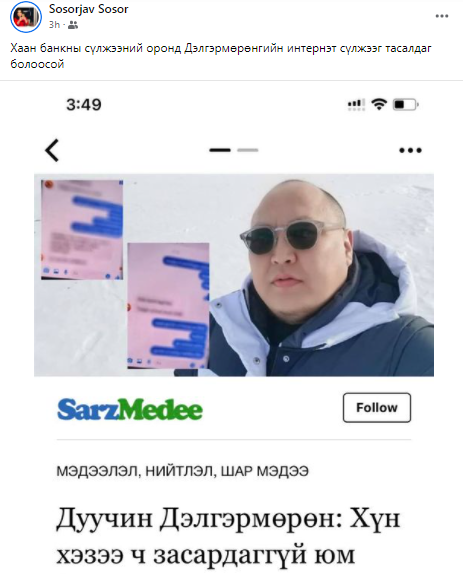Screen dimensions: 463x574
Task: Tap the Wi-Fi status icon
Action: (x=379, y=105)
